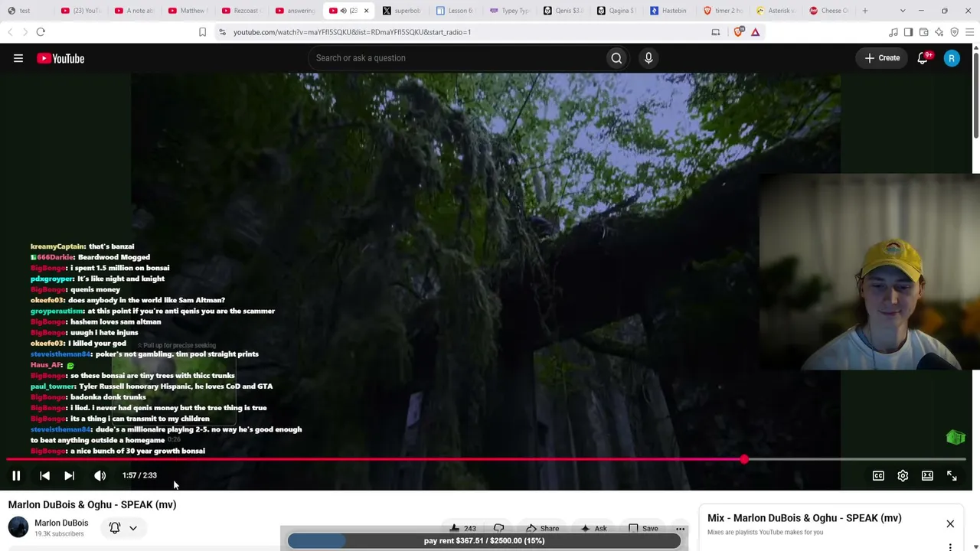Focus the YouTube search box
The image size is (980, 551).
tap(456, 58)
